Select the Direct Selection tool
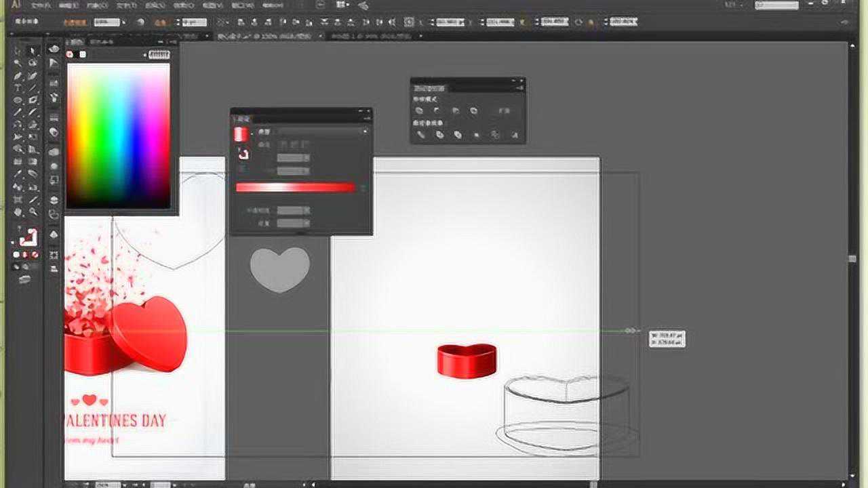This screenshot has height=488, width=868. [33, 51]
